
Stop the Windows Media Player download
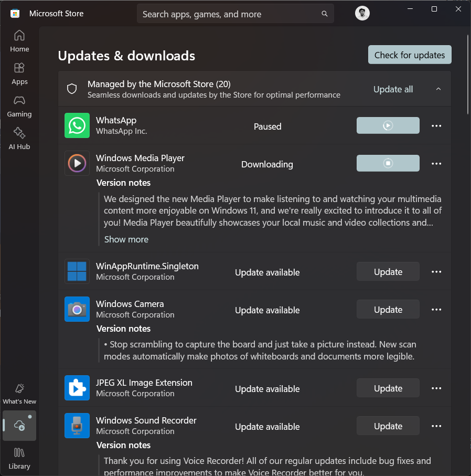point(388,163)
